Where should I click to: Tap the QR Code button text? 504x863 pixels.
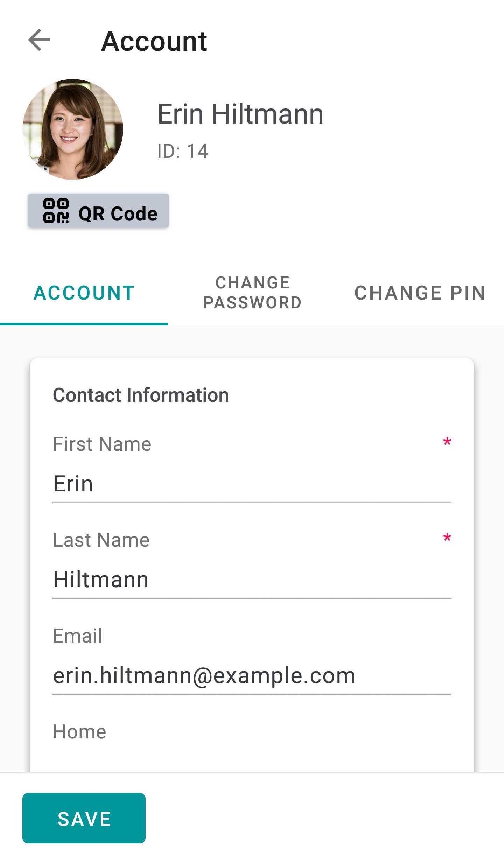pyautogui.click(x=118, y=213)
